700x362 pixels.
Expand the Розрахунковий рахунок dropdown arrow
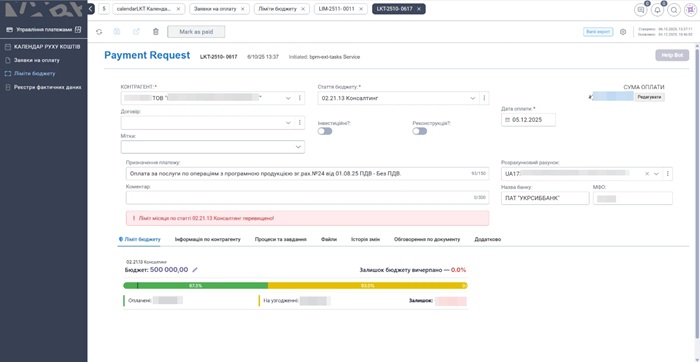click(x=656, y=174)
